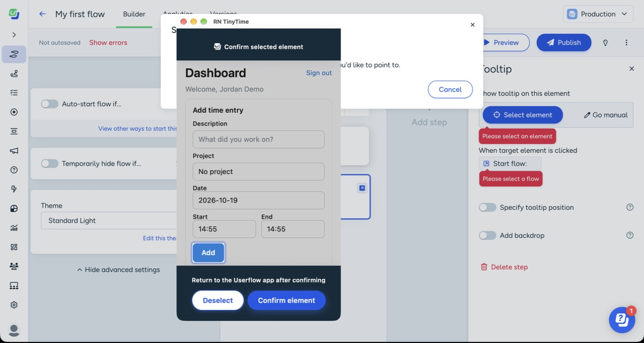
Task: Click the blue Add button in RN TinyTime
Action: pyautogui.click(x=208, y=253)
